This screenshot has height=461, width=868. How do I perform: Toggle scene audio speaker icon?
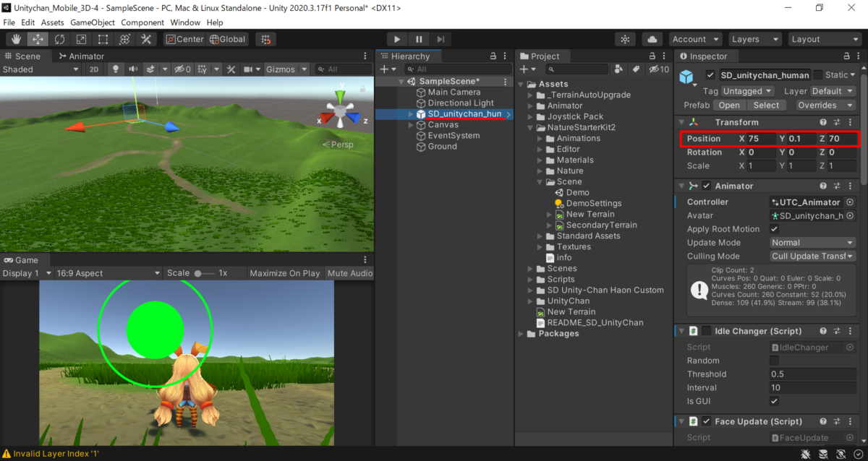[x=133, y=69]
